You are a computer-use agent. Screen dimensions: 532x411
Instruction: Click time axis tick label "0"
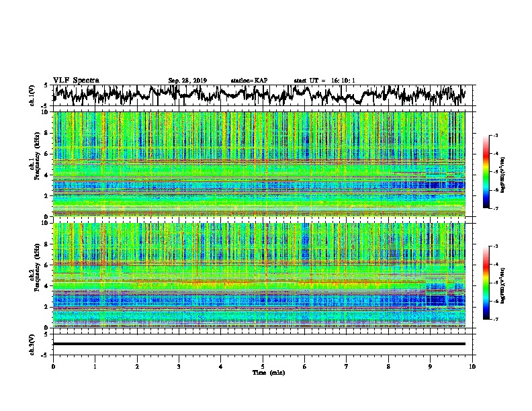(x=53, y=366)
